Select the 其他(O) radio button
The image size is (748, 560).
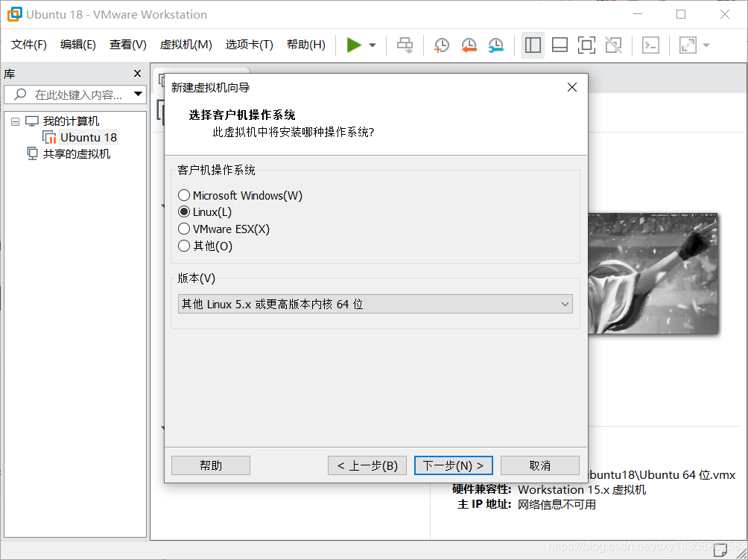tap(184, 246)
